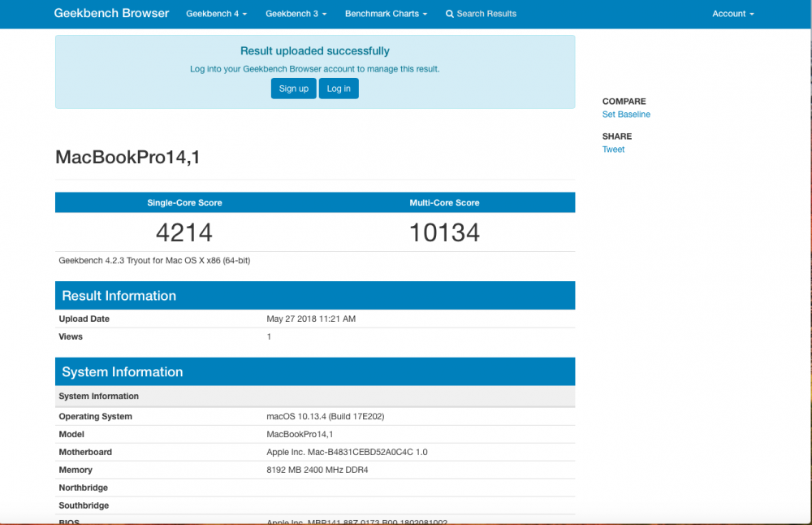Select the Geekbench 4.2.3 Tryout version text

(x=154, y=261)
